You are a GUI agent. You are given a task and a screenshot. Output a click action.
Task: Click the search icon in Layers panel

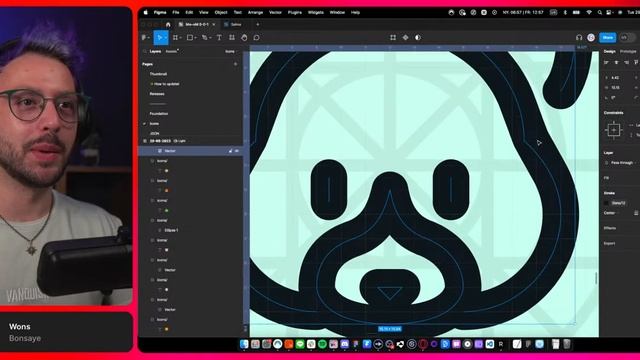tap(144, 51)
